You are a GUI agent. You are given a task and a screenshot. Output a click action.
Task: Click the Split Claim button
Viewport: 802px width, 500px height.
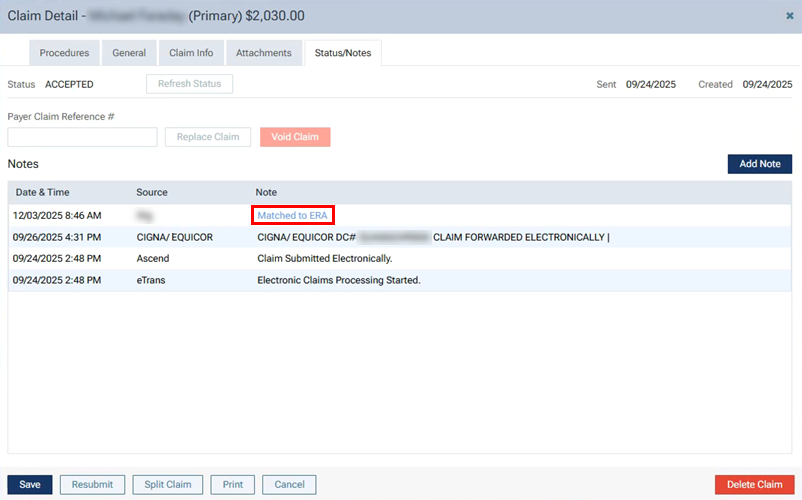(166, 485)
